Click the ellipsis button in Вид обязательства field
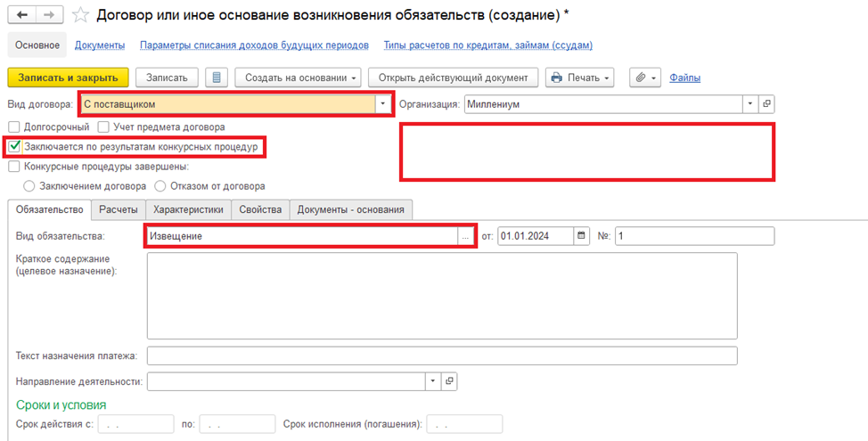The image size is (868, 441). pyautogui.click(x=465, y=236)
